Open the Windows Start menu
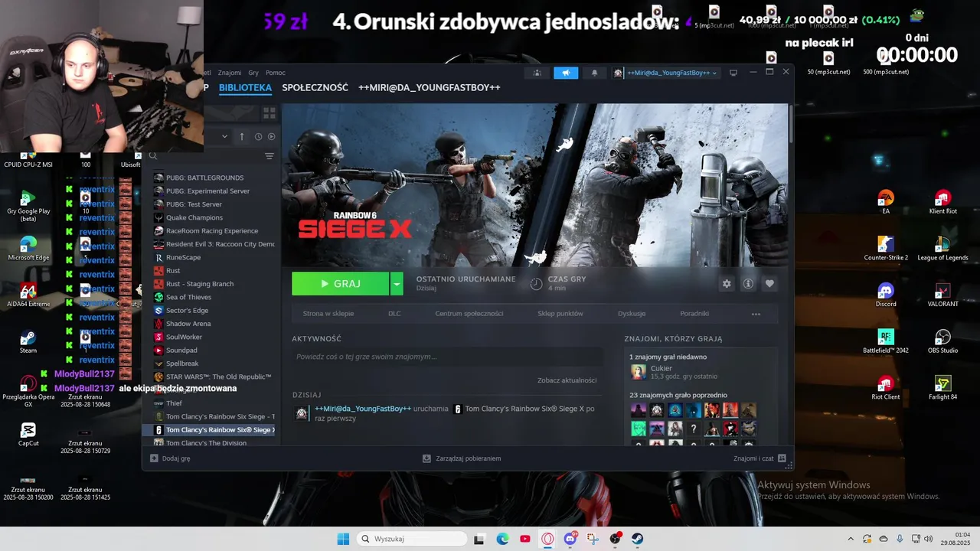The width and height of the screenshot is (980, 551). [x=343, y=539]
